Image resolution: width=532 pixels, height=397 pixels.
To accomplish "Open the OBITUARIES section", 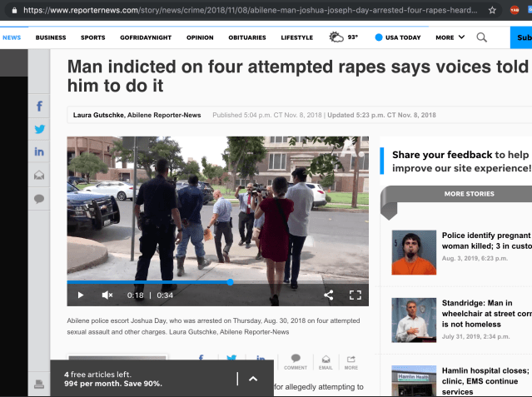I will coord(247,37).
